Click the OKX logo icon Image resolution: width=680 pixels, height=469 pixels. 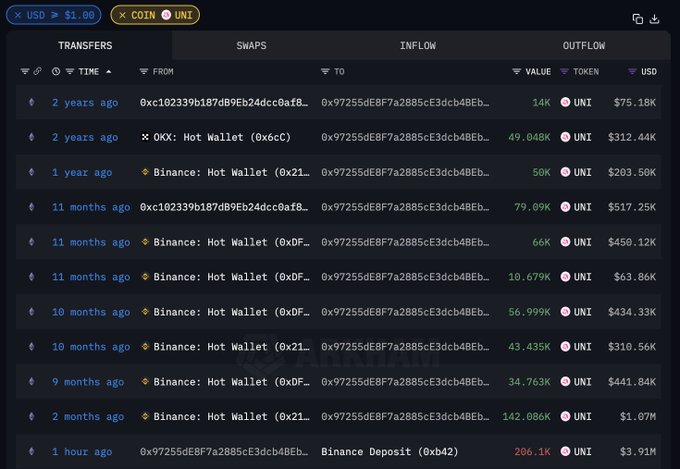[145, 137]
